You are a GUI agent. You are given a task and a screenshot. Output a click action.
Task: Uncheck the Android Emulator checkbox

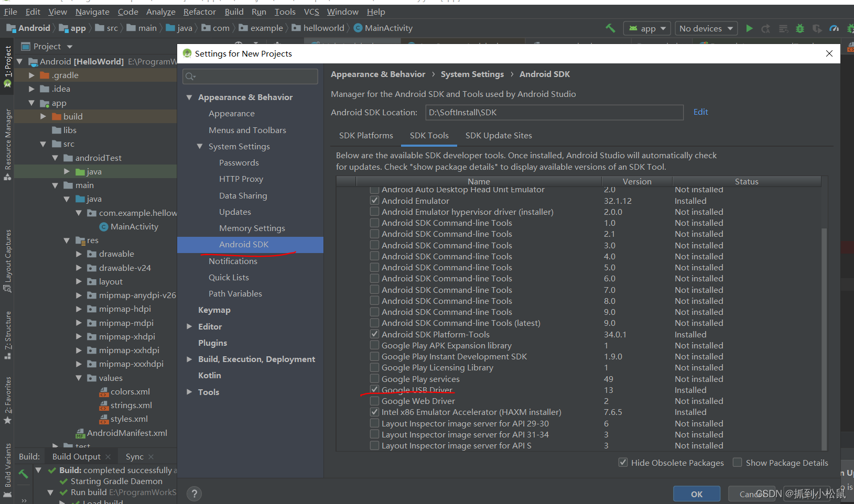tap(374, 200)
